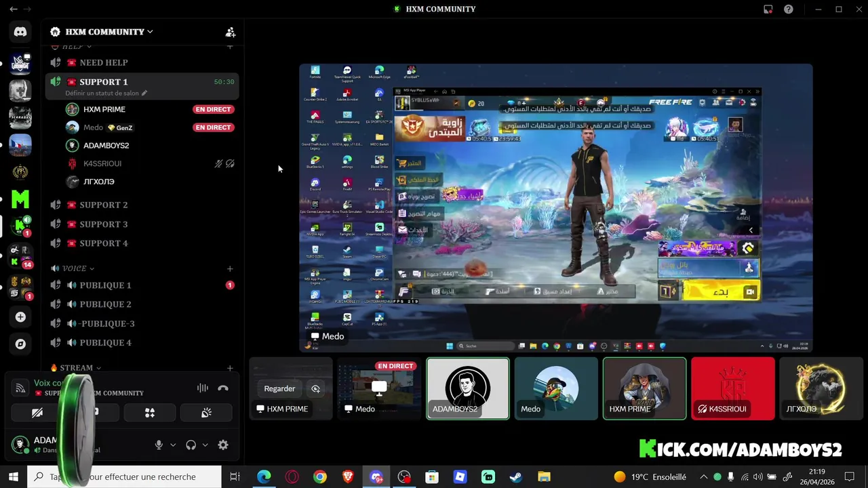Screen dimensions: 868x488
Task: Open K4SSRIOUI user in channel list
Action: click(149, 163)
